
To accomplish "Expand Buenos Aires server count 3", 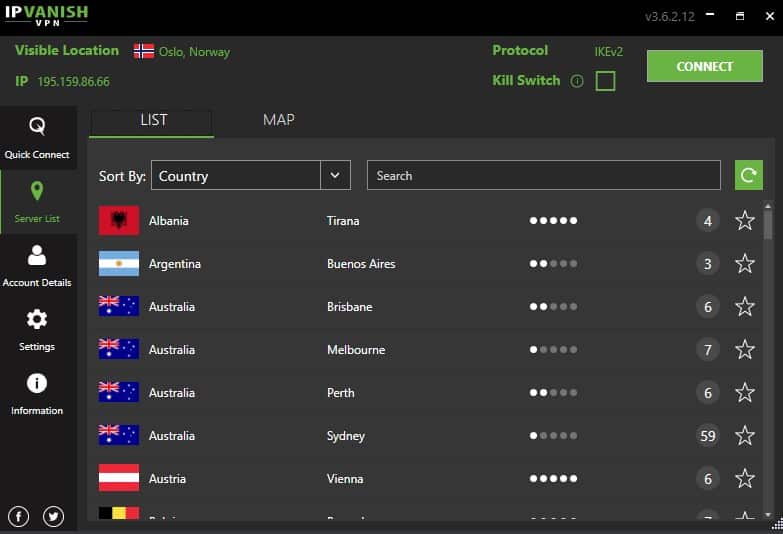I will (708, 264).
